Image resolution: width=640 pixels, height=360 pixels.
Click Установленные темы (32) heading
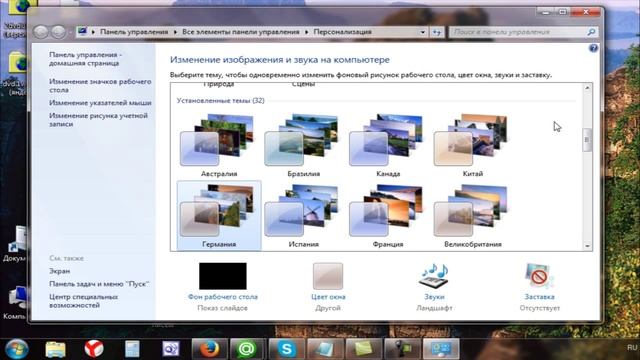[x=220, y=100]
